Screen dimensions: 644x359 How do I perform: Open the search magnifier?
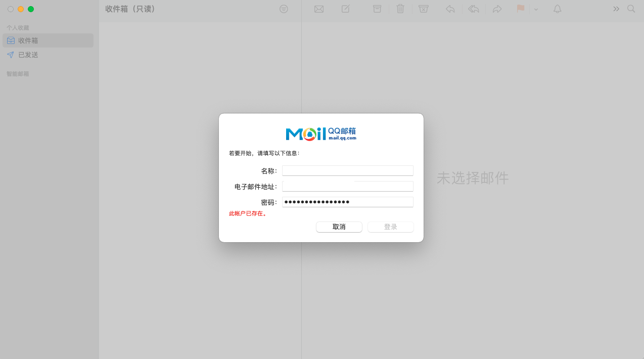click(631, 9)
